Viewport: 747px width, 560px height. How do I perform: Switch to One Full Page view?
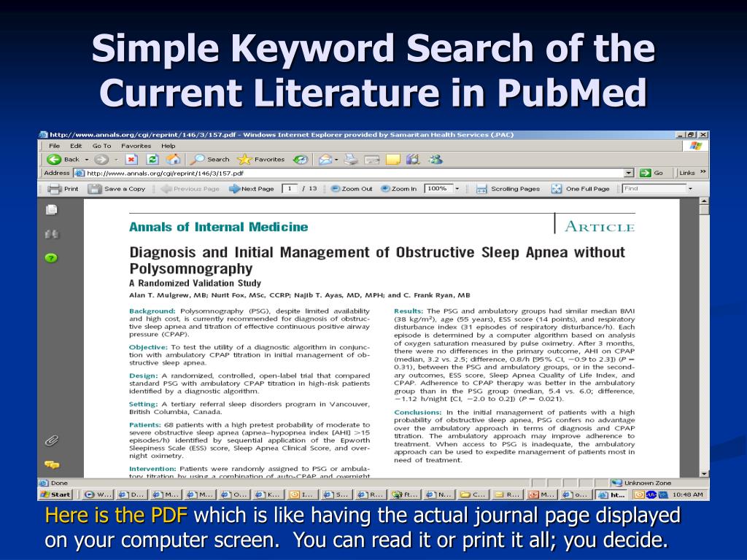pos(580,189)
